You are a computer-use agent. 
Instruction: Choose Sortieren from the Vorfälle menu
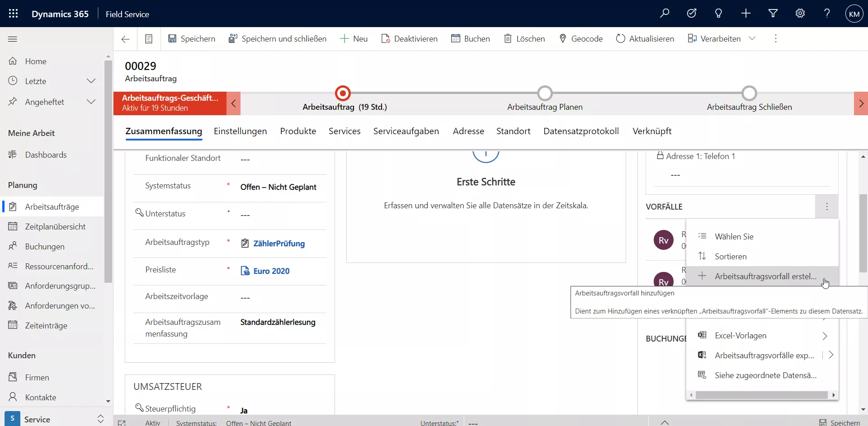pyautogui.click(x=730, y=257)
